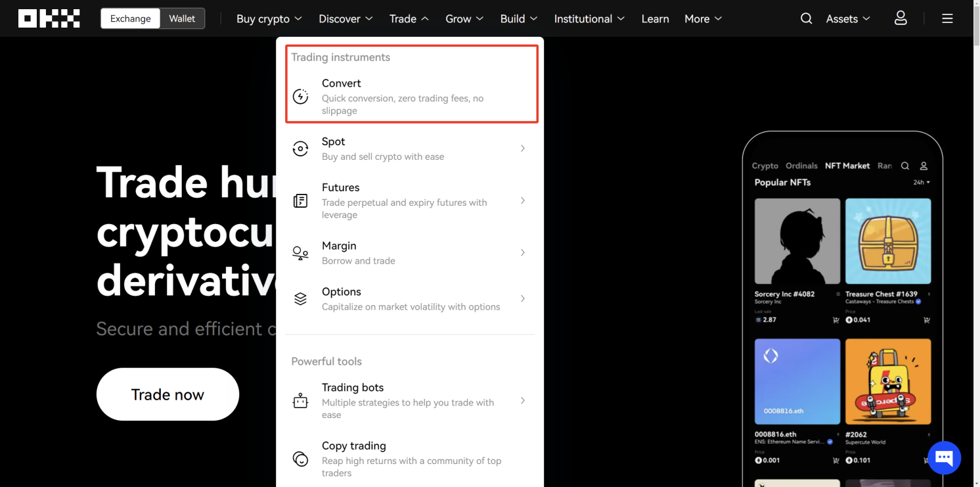This screenshot has height=487, width=980.
Task: Open Sorcery Inc #4082 NFT thumbnail
Action: point(797,241)
